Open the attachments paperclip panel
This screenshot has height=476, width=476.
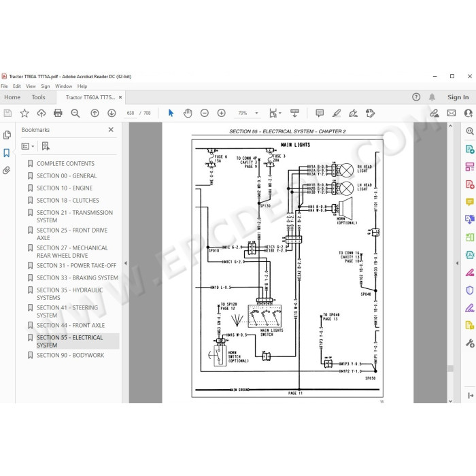coord(7,170)
